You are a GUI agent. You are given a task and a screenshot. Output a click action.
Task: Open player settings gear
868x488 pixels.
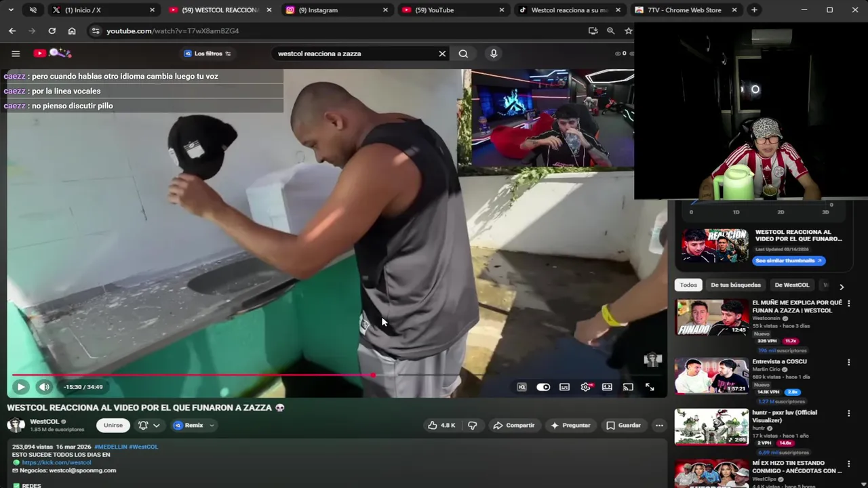(586, 387)
